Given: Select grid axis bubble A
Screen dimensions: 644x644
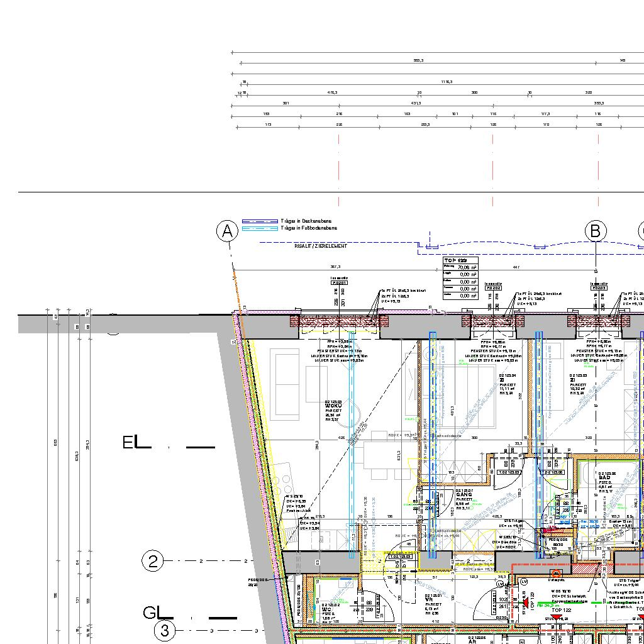Looking at the screenshot, I should coord(227,231).
